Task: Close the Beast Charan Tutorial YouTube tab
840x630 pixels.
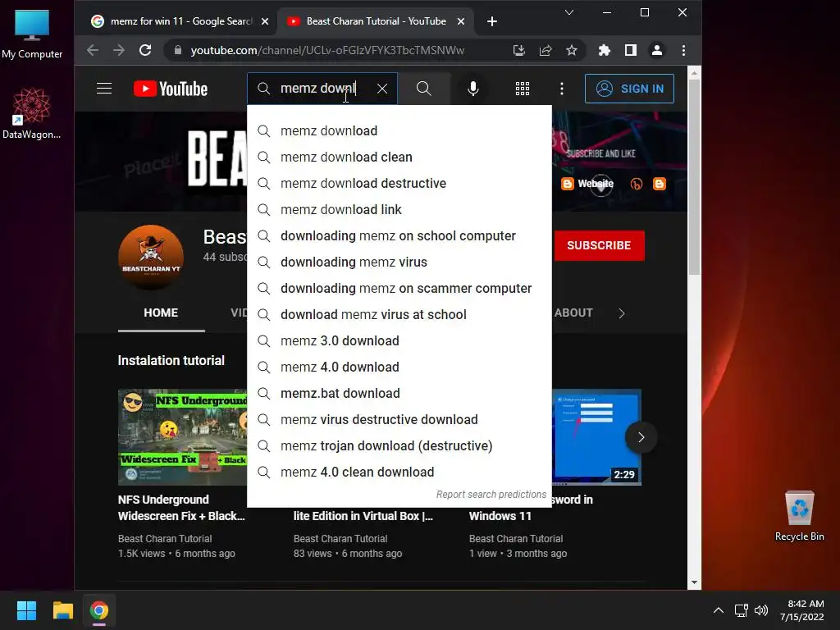Action: coord(461,21)
